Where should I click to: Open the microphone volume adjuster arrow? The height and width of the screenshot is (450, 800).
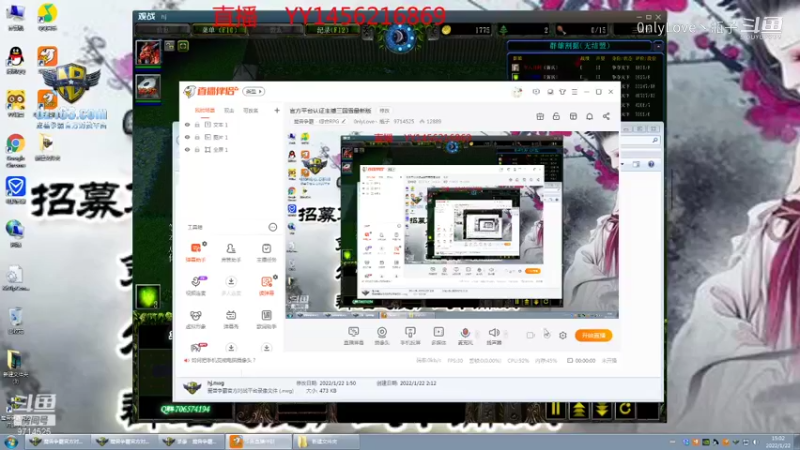pyautogui.click(x=478, y=335)
